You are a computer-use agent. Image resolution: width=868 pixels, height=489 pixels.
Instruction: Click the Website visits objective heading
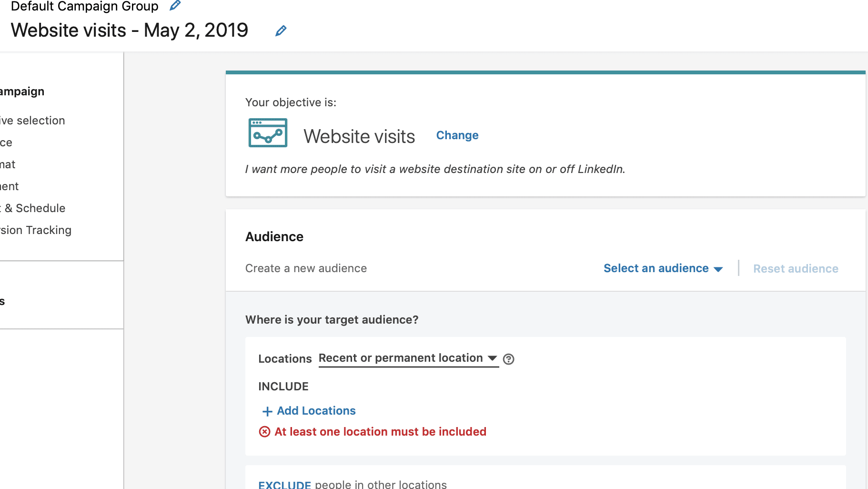[x=359, y=137]
